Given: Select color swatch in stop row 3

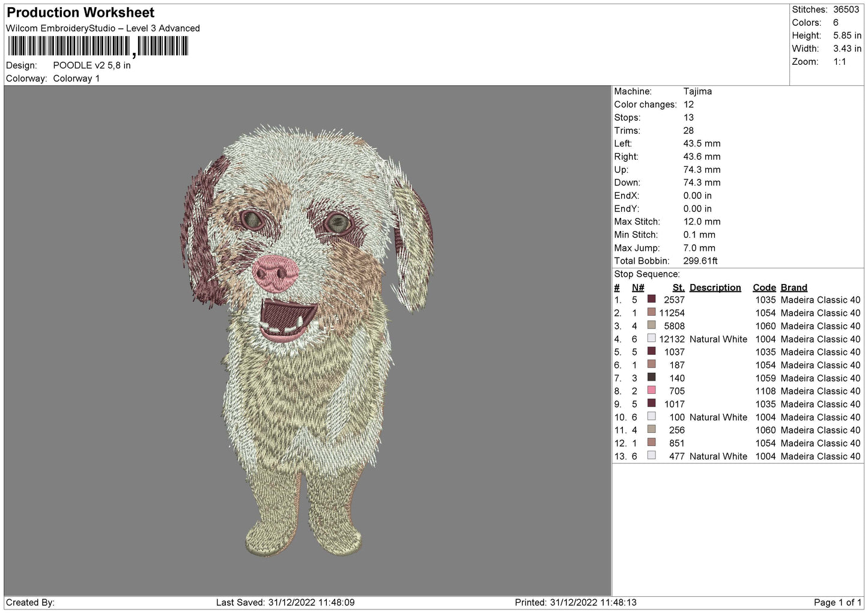Looking at the screenshot, I should [651, 325].
